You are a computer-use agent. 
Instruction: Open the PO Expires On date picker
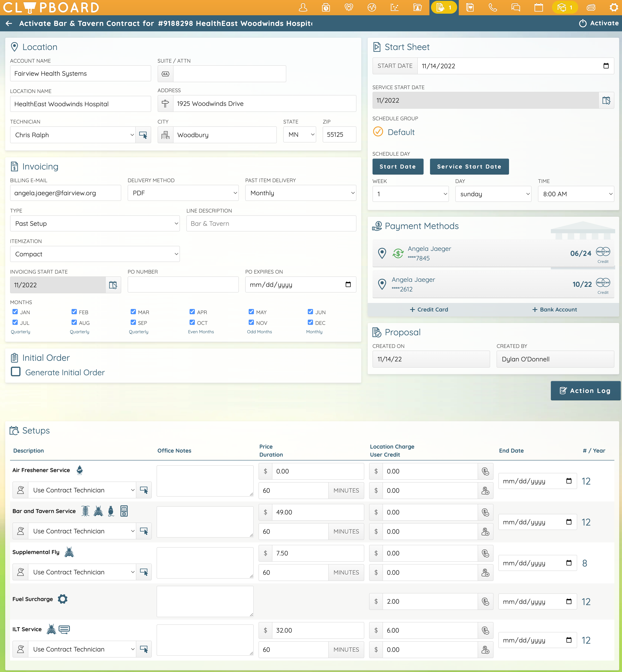tap(348, 284)
